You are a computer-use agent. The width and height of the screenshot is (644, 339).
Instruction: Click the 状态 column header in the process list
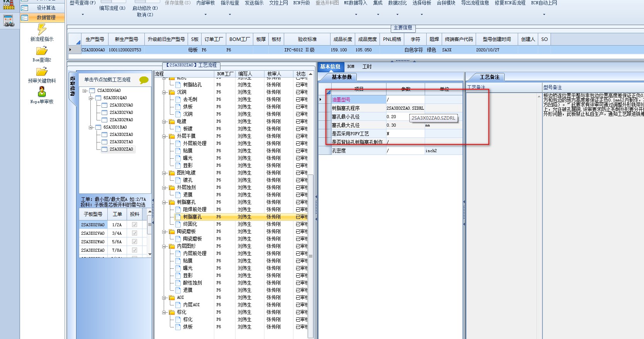click(301, 74)
